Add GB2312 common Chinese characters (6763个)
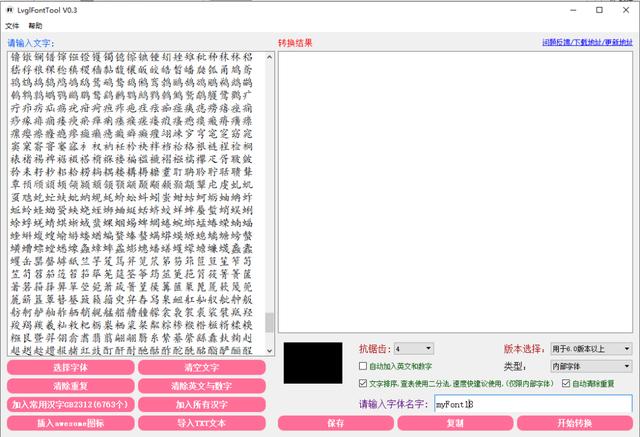 [x=71, y=404]
